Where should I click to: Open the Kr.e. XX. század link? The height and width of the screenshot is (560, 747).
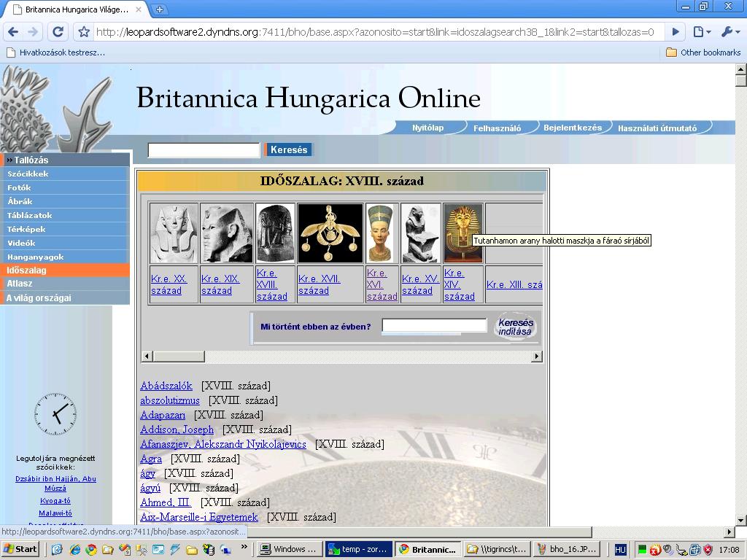click(x=169, y=285)
